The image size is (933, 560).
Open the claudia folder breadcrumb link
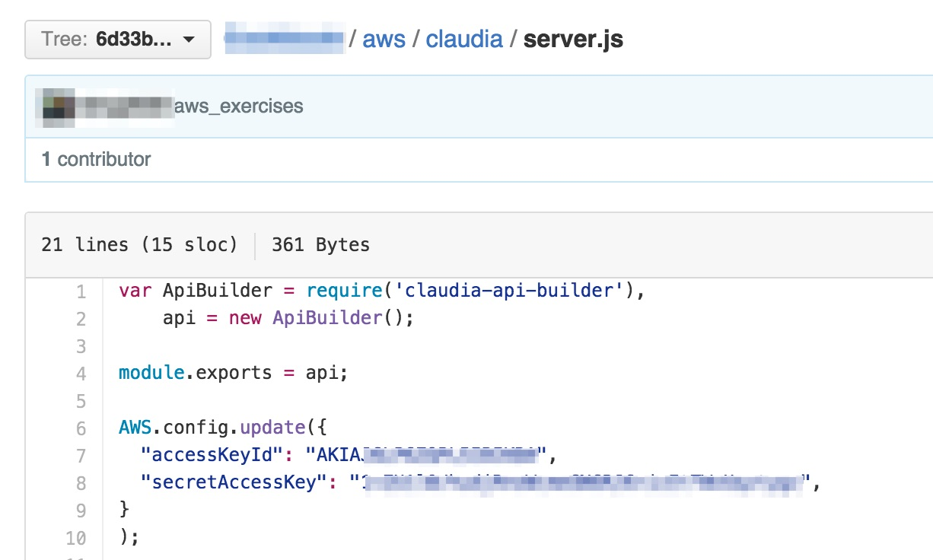click(x=464, y=39)
